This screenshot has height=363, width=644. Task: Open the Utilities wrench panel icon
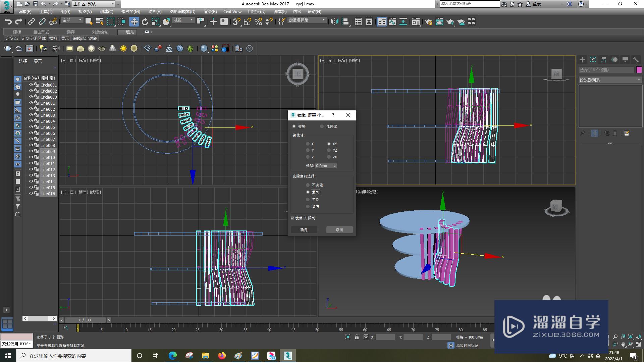point(636,60)
